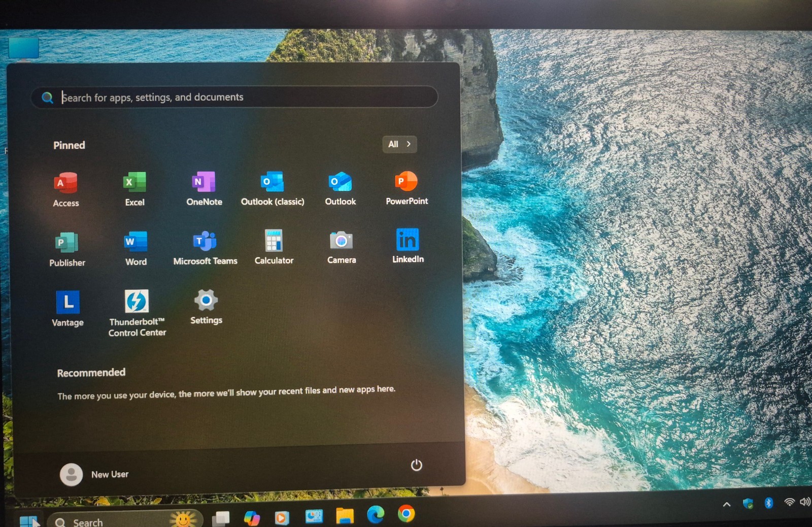
Task: Open the Media Player taskbar icon
Action: click(x=282, y=517)
